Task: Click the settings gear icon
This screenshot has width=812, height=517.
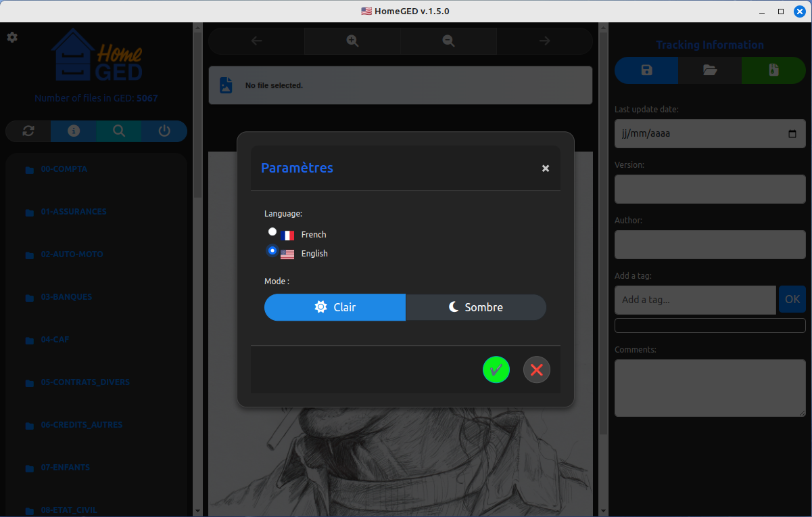Action: tap(12, 37)
